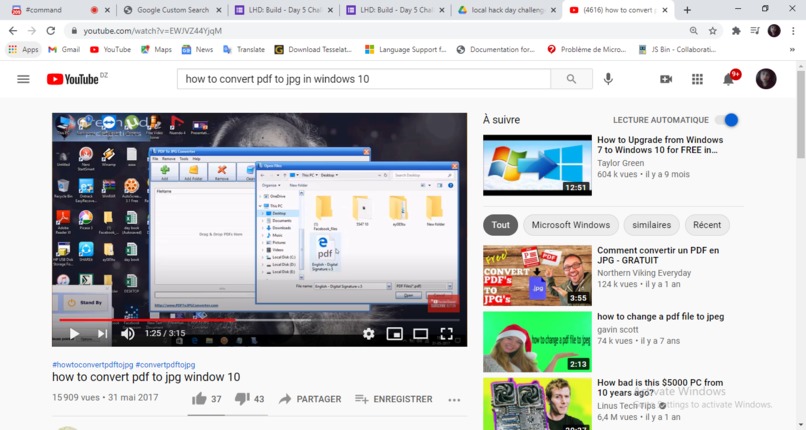Enable the miniplayer mode
This screenshot has width=806, height=430.
click(x=394, y=334)
